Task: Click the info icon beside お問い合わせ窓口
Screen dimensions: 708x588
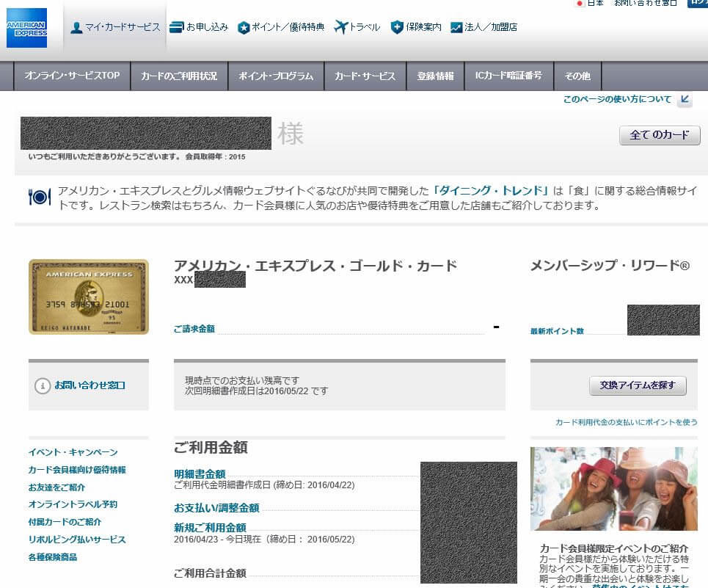Action: [43, 385]
